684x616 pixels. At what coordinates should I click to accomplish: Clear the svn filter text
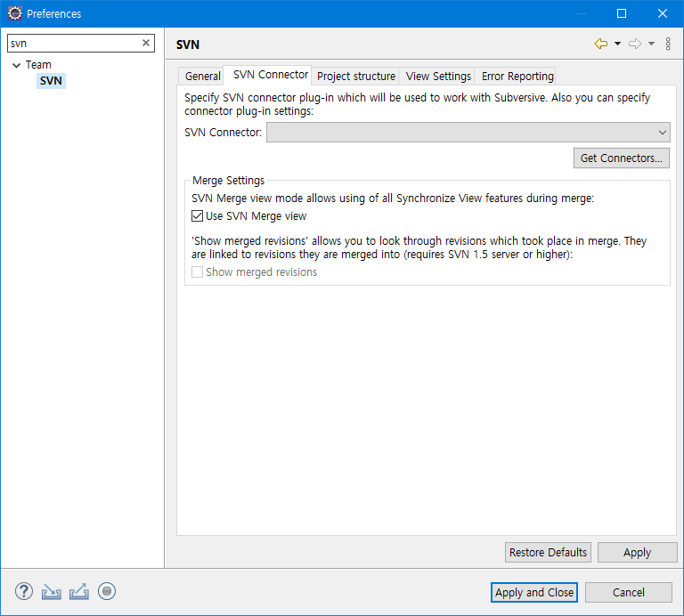pyautogui.click(x=146, y=43)
